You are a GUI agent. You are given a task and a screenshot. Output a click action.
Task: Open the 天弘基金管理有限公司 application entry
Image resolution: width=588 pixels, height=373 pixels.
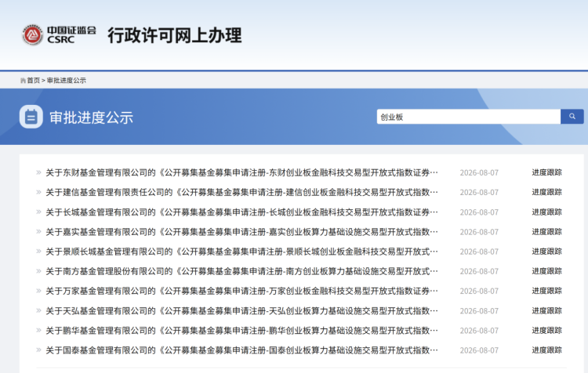point(241,311)
